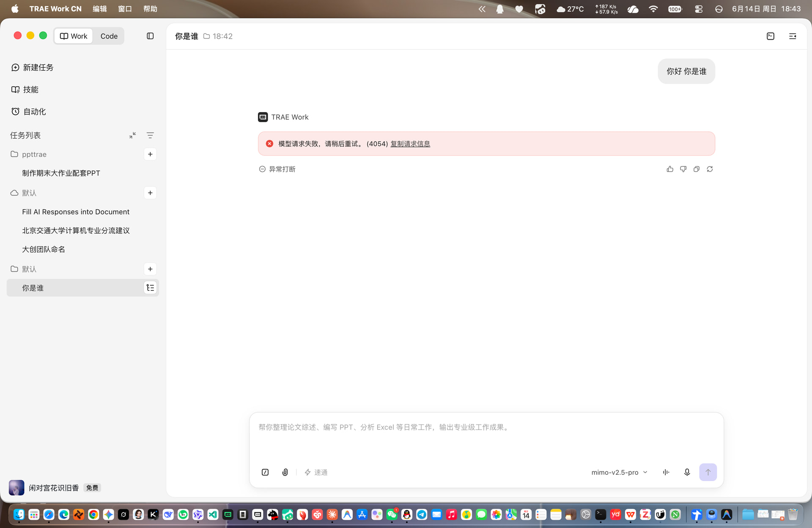Open task details icon for 你是谁
This screenshot has height=528, width=812.
pos(150,288)
